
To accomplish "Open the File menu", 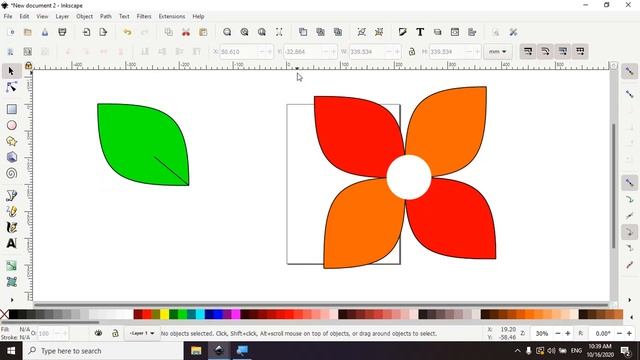I will tap(8, 16).
